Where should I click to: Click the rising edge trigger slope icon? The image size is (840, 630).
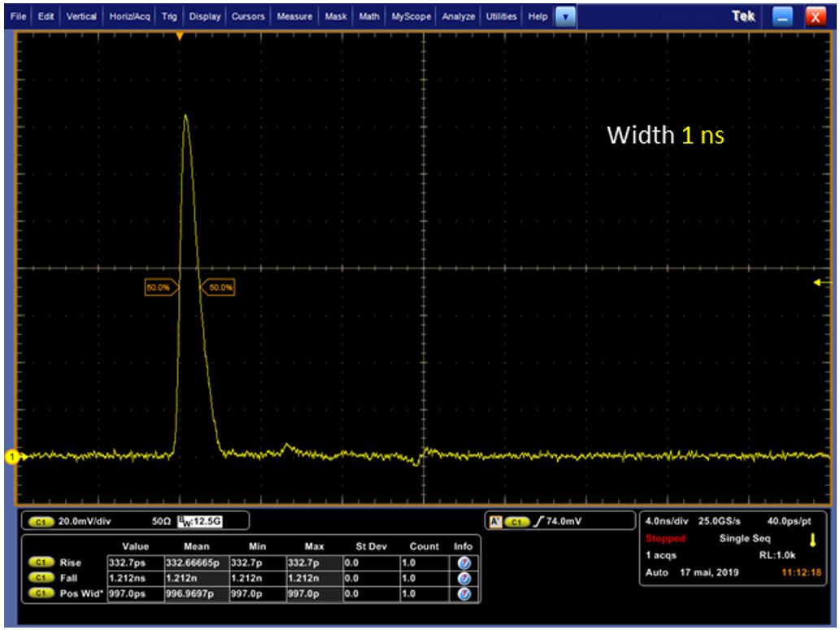(538, 521)
